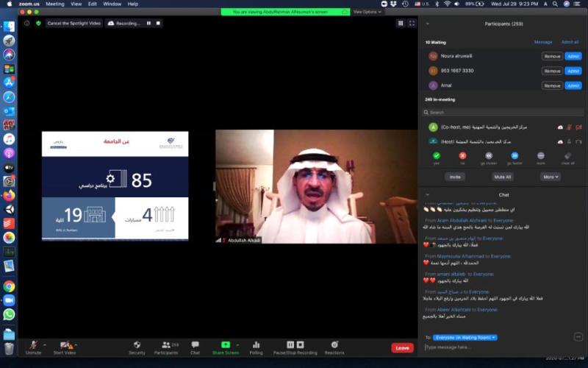Open the video options arrow beside Start Video
Viewport: 588px width, 368px height.
76,344
